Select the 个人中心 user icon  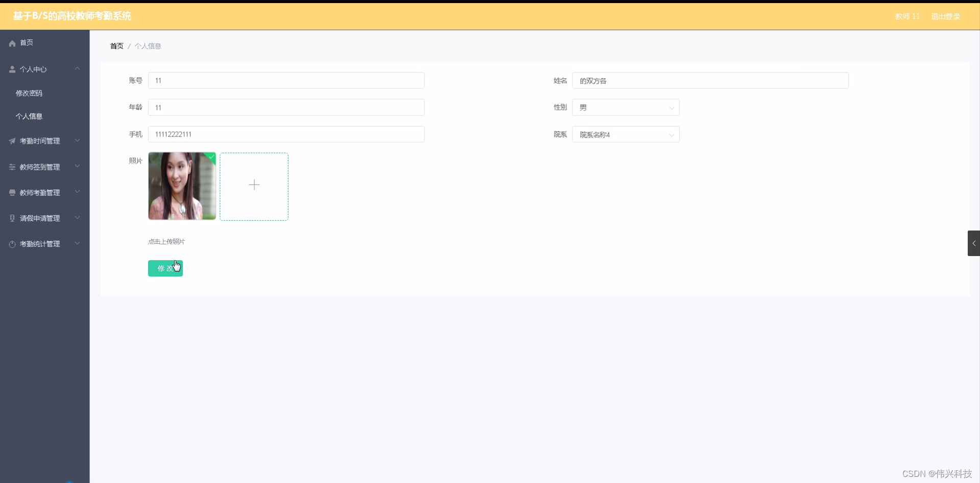pos(12,69)
